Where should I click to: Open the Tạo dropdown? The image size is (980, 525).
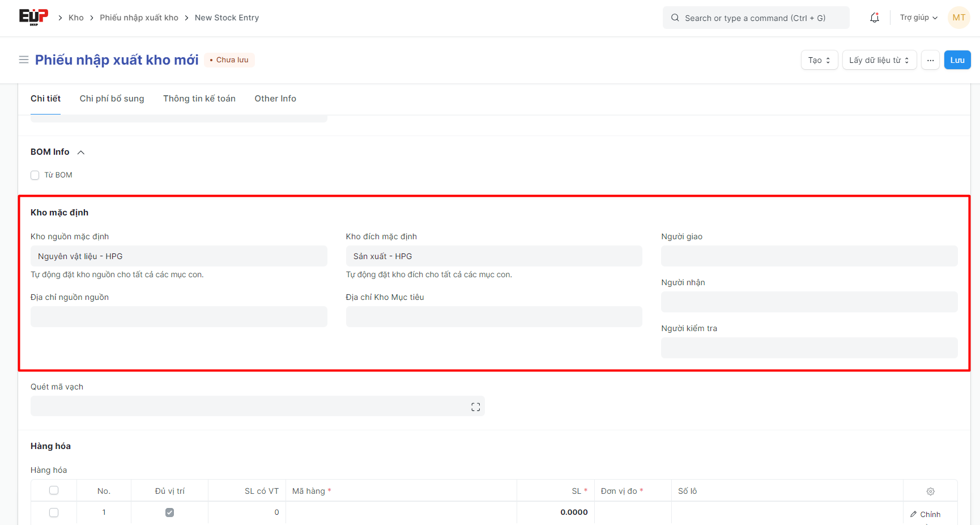(819, 60)
